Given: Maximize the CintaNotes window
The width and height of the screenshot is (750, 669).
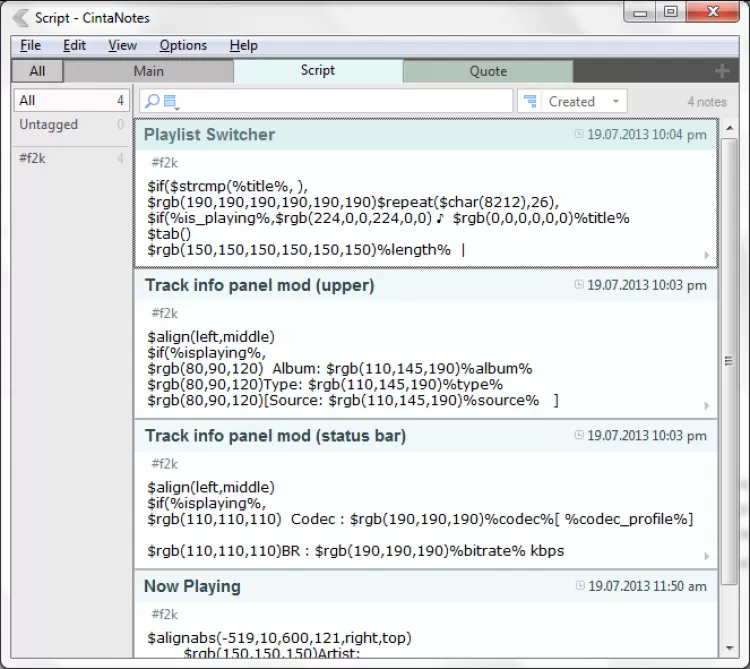Looking at the screenshot, I should click(671, 12).
